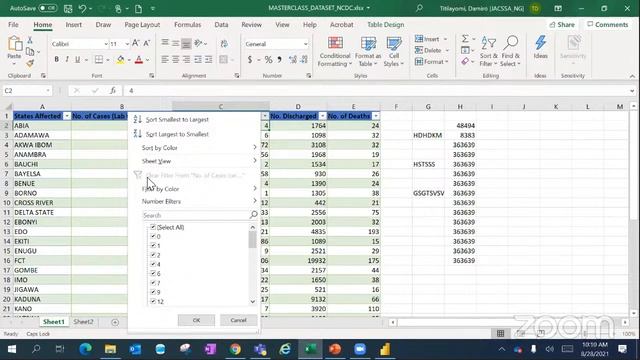Click Decrease Font Size icon

pyautogui.click(x=147, y=44)
